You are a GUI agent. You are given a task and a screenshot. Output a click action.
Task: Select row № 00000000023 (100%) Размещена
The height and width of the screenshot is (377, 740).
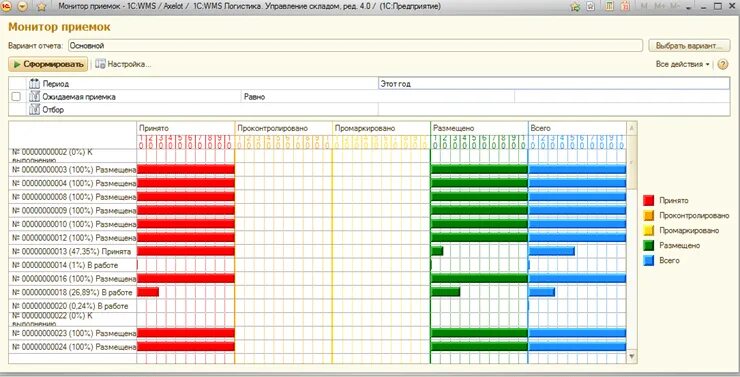pos(74,333)
